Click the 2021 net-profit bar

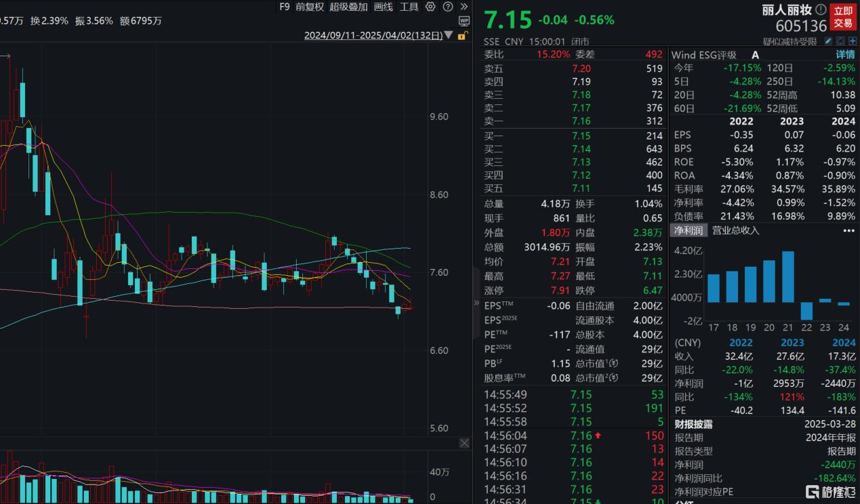coord(787,277)
